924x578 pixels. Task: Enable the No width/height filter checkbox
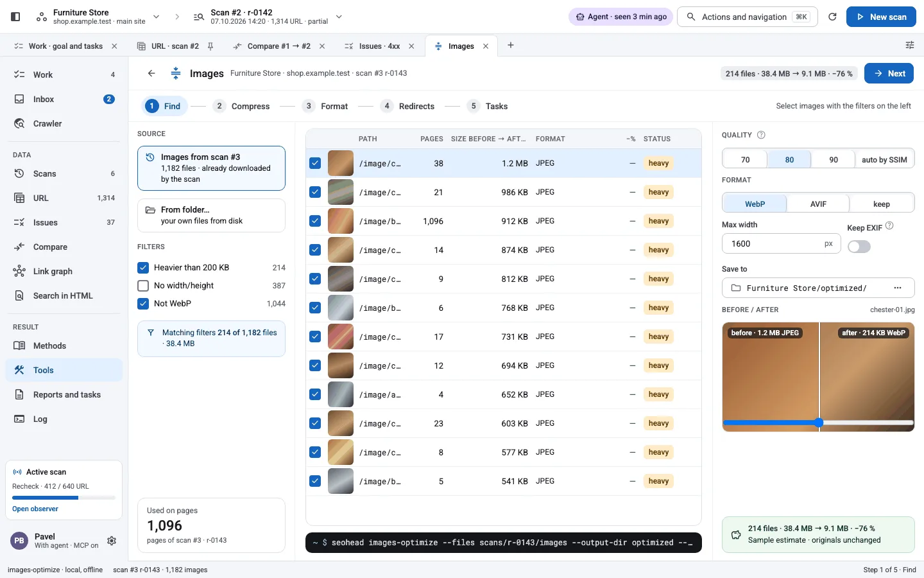click(143, 285)
